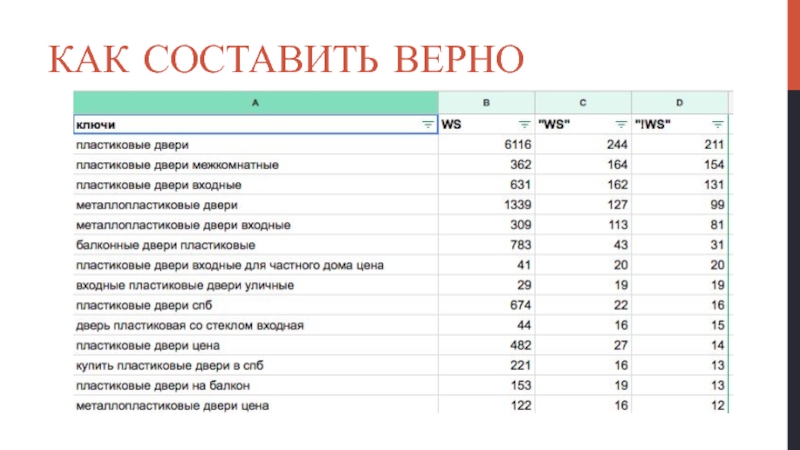Select cell пластиковые двери на балкон
This screenshot has height=450, width=800.
pyautogui.click(x=256, y=386)
